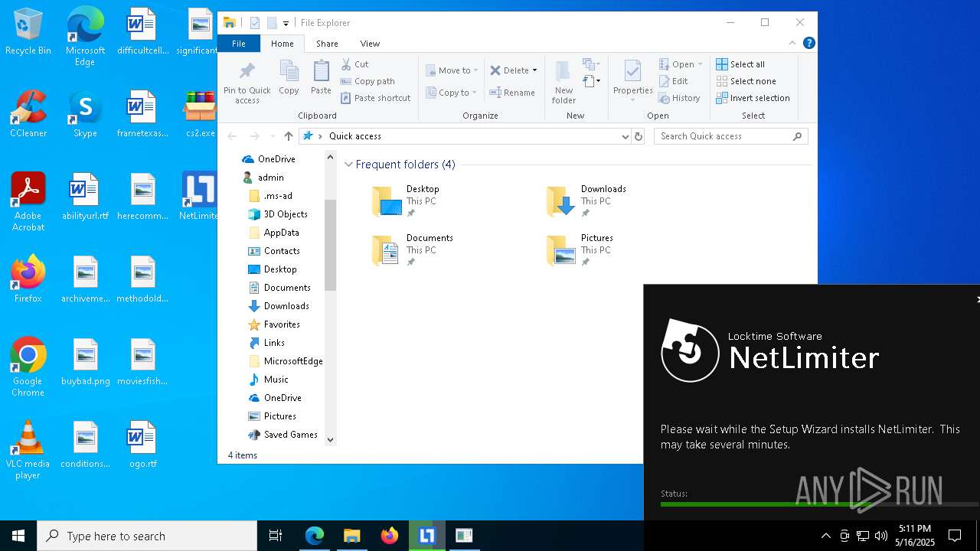This screenshot has width=980, height=551.
Task: Click the Task View taskbar button
Action: pyautogui.click(x=276, y=536)
